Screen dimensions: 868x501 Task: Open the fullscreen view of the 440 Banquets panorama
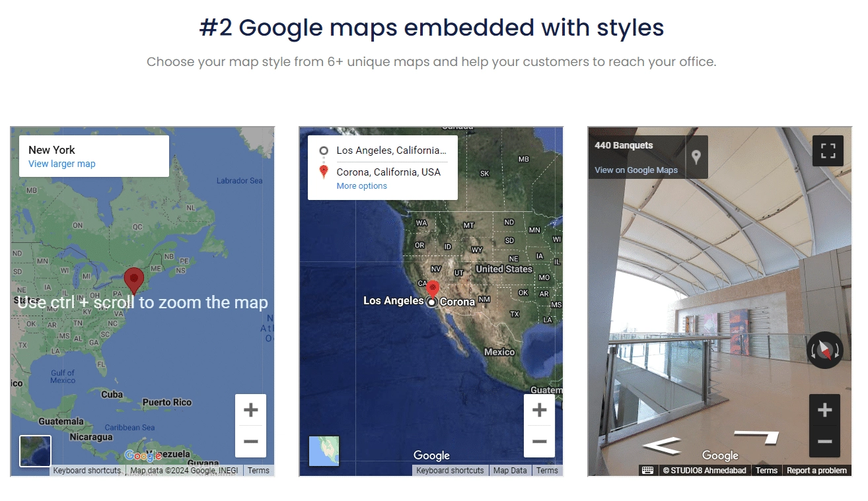828,150
